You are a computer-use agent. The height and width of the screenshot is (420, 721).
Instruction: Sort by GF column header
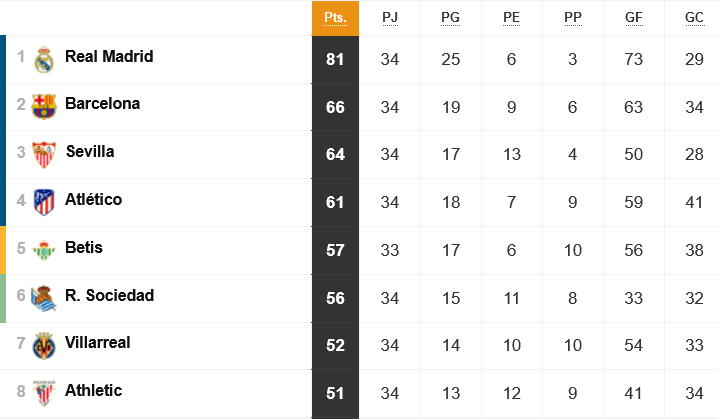634,18
